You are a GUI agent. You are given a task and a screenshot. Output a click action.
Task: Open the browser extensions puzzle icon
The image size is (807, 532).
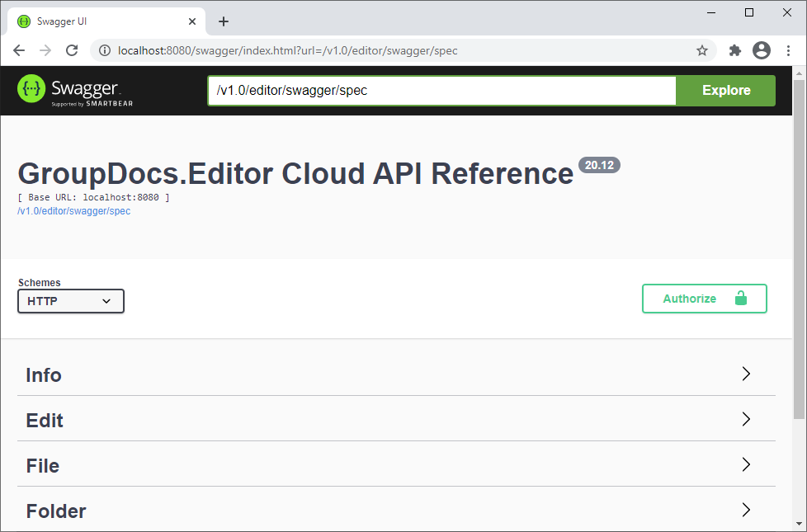[735, 50]
